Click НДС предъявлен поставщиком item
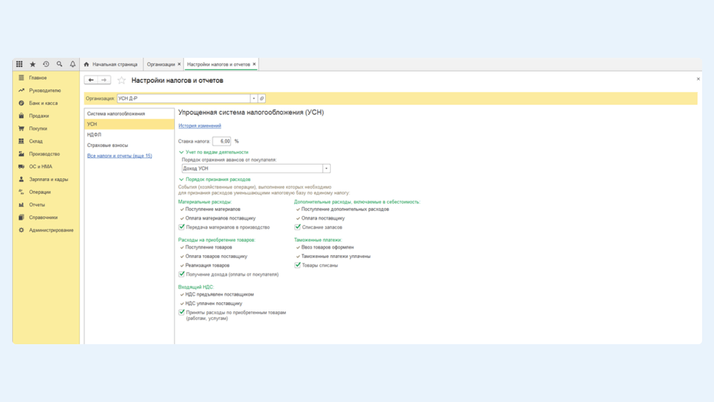Image resolution: width=714 pixels, height=402 pixels. click(x=219, y=295)
